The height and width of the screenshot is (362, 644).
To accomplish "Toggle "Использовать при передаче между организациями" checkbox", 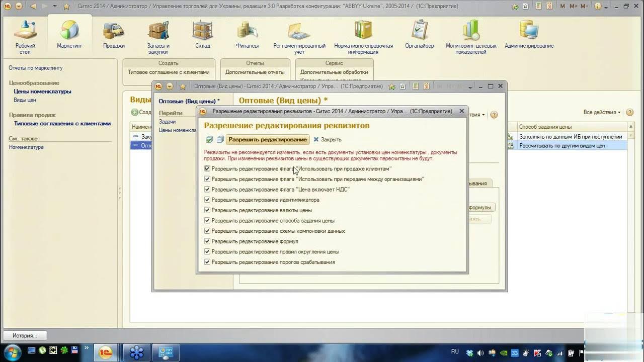I will (207, 179).
